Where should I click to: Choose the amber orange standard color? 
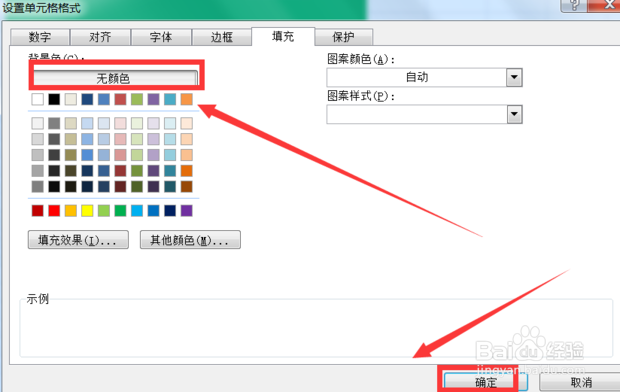[71, 210]
